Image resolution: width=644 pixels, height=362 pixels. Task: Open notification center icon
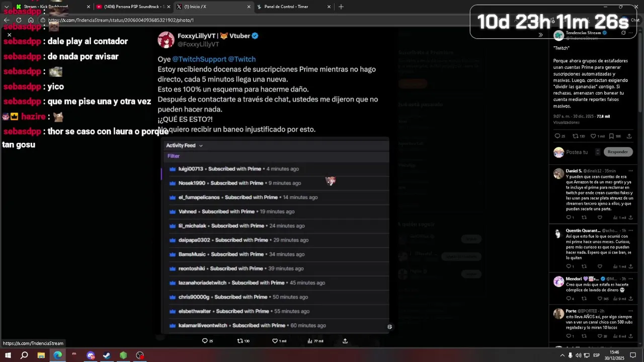pyautogui.click(x=633, y=355)
